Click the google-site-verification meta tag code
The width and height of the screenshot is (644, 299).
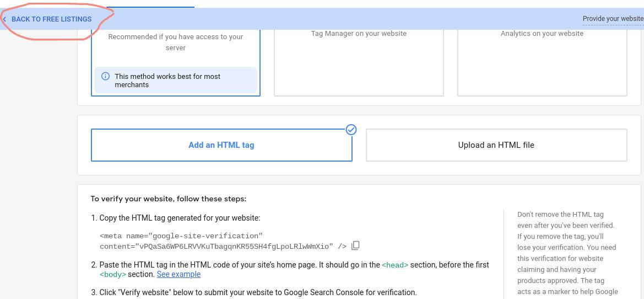tap(216, 241)
